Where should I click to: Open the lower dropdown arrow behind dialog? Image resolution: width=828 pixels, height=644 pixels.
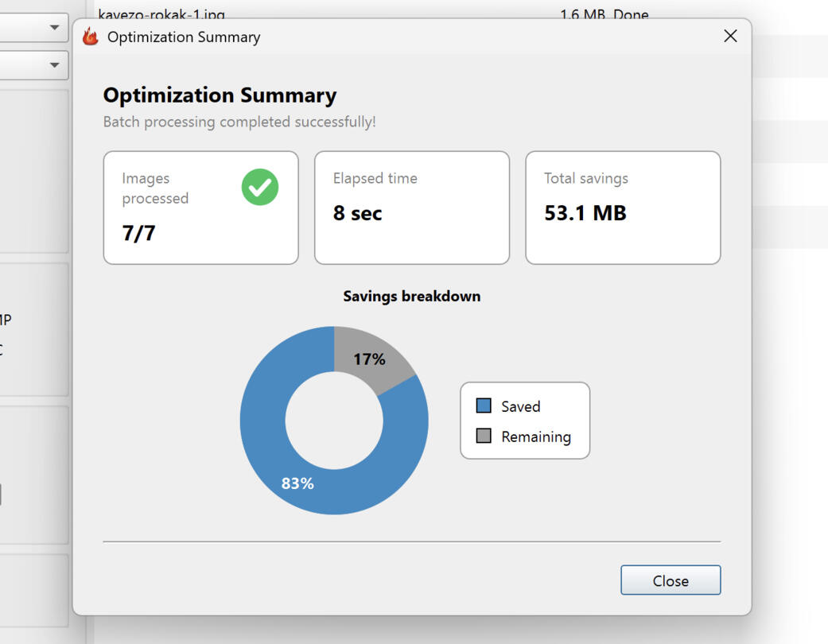click(54, 65)
